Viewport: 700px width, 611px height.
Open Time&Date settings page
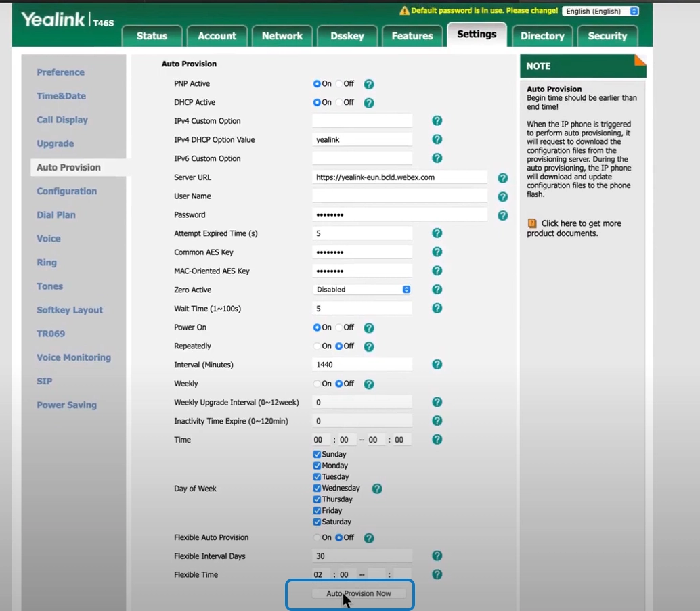tap(61, 96)
